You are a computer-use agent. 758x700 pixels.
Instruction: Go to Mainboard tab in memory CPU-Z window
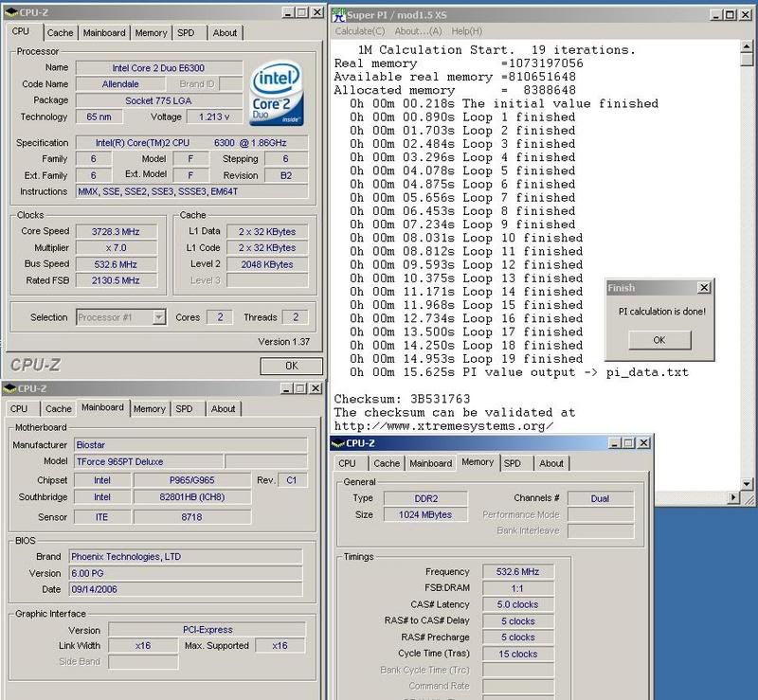431,463
